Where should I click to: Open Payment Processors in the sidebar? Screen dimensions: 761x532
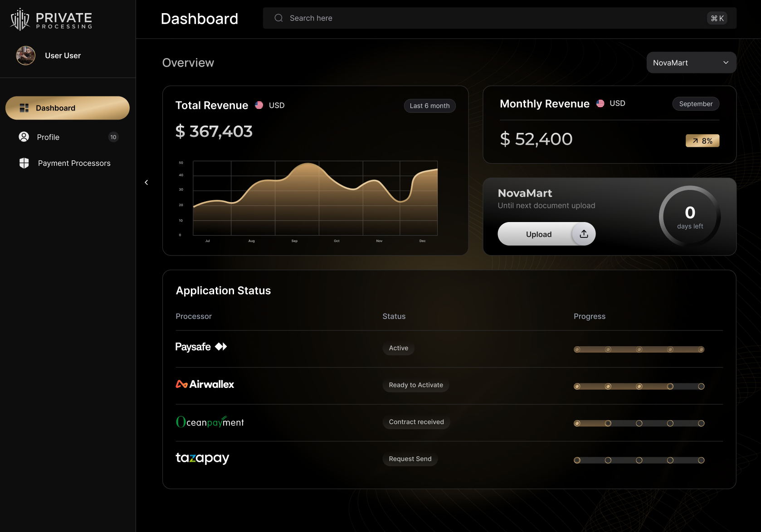point(74,163)
